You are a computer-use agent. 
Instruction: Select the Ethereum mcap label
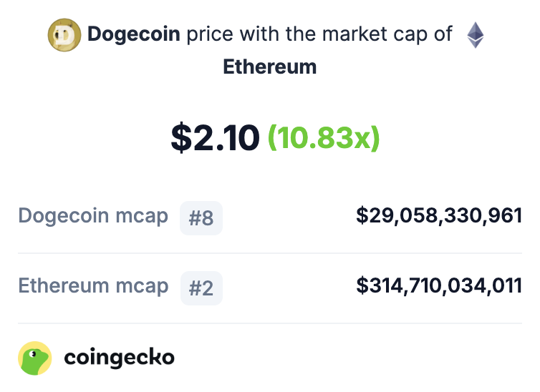tap(93, 286)
